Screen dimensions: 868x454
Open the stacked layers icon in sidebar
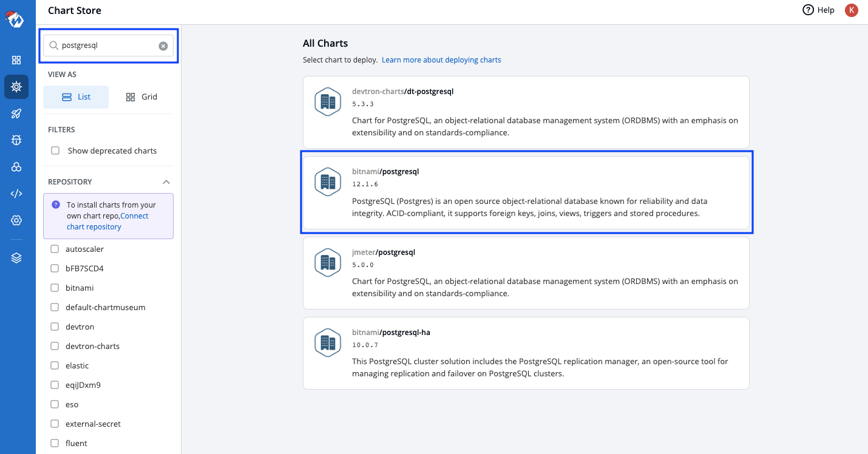coord(16,258)
